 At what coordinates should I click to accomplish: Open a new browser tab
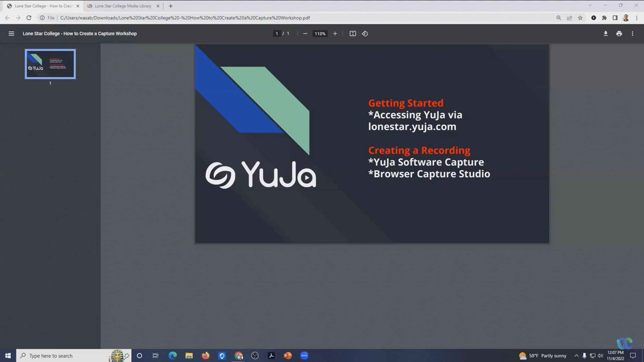171,6
